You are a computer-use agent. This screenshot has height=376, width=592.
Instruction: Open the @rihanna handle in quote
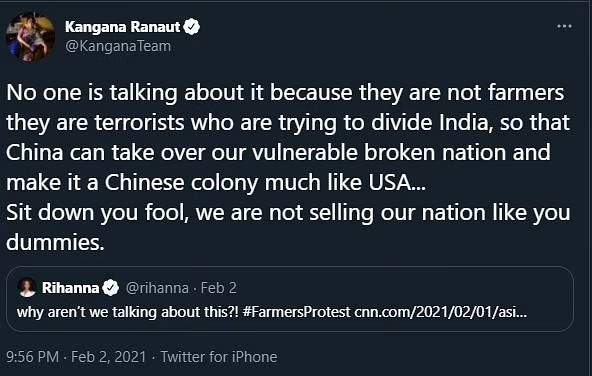157,288
